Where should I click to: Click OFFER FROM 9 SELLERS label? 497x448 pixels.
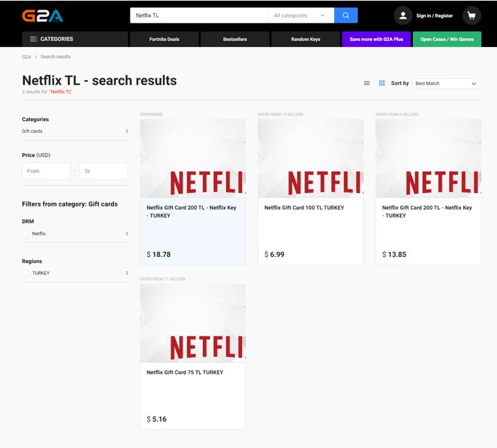click(x=397, y=114)
